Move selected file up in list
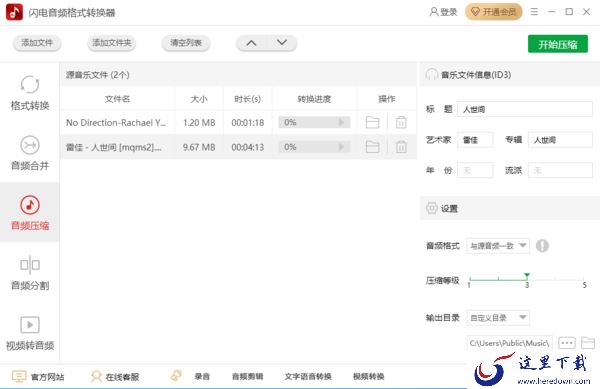Image resolution: width=600 pixels, height=389 pixels. [x=251, y=43]
